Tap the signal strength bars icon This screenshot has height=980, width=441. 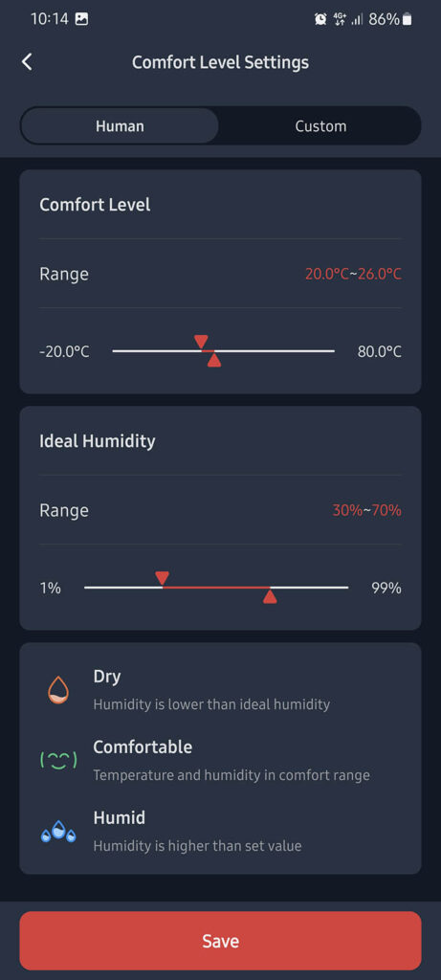pyautogui.click(x=357, y=19)
